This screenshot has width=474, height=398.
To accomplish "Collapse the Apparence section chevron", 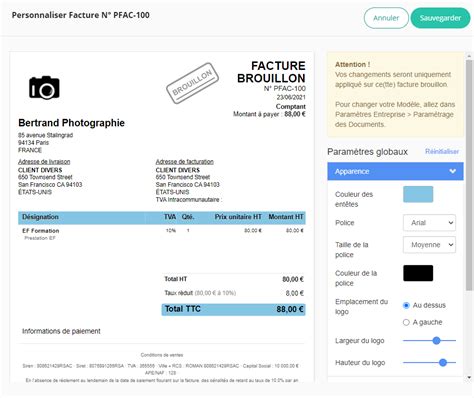I will click(x=452, y=171).
